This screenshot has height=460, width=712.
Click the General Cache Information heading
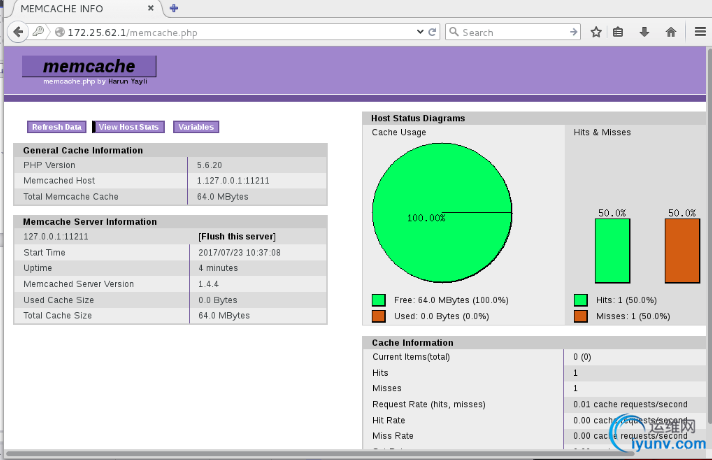pyautogui.click(x=83, y=150)
